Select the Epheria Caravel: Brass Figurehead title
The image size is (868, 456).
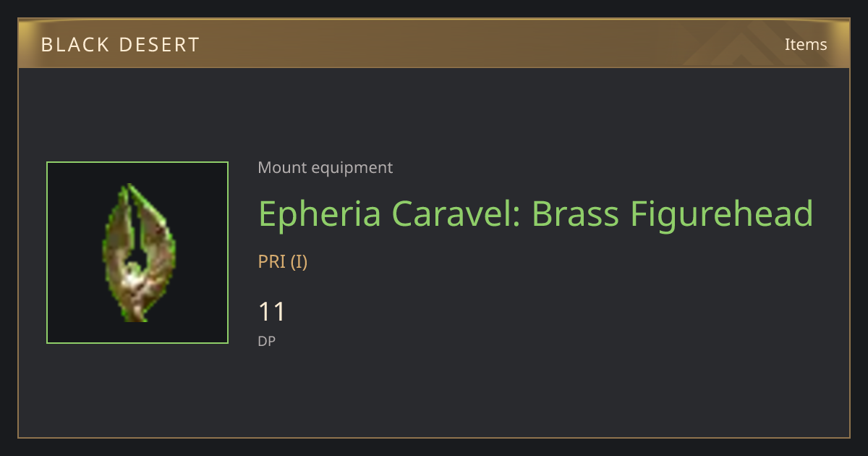[536, 214]
